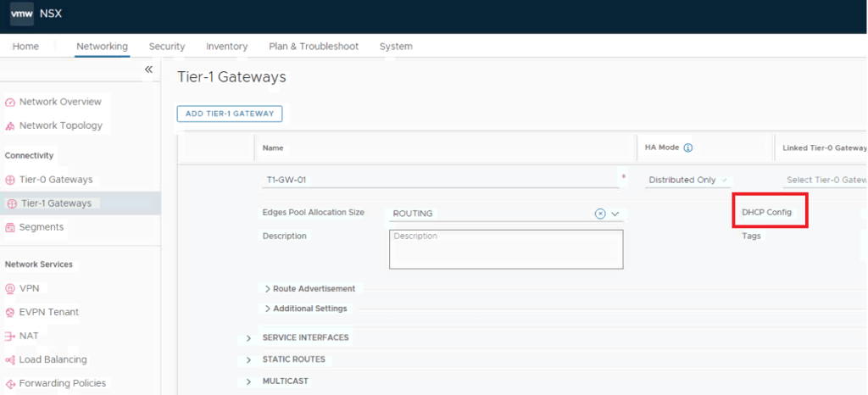Click the ADD TIER-1 GATEWAY button

click(229, 114)
